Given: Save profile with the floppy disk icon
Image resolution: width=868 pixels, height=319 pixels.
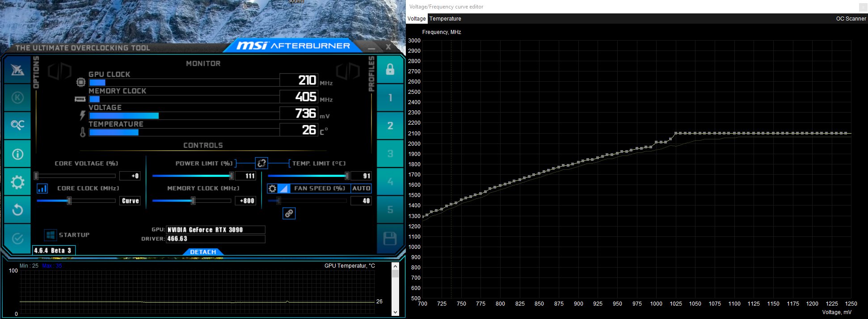Looking at the screenshot, I should pyautogui.click(x=390, y=239).
